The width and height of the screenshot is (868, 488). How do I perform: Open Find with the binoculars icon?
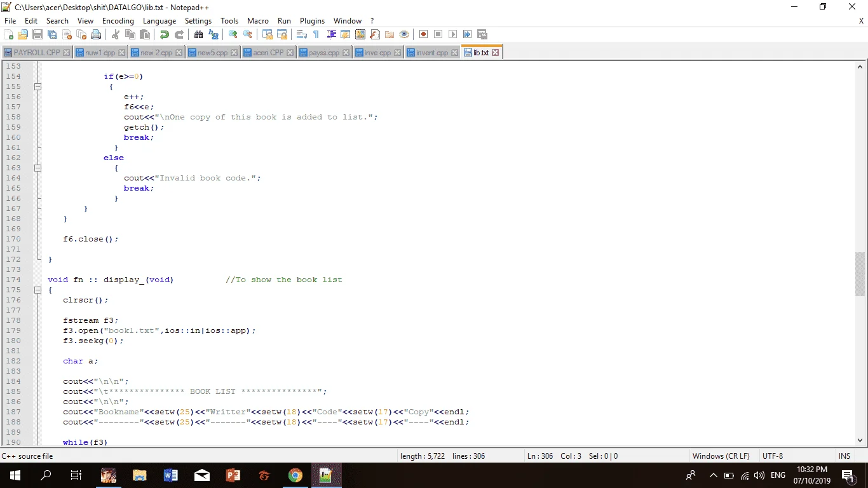pyautogui.click(x=199, y=34)
